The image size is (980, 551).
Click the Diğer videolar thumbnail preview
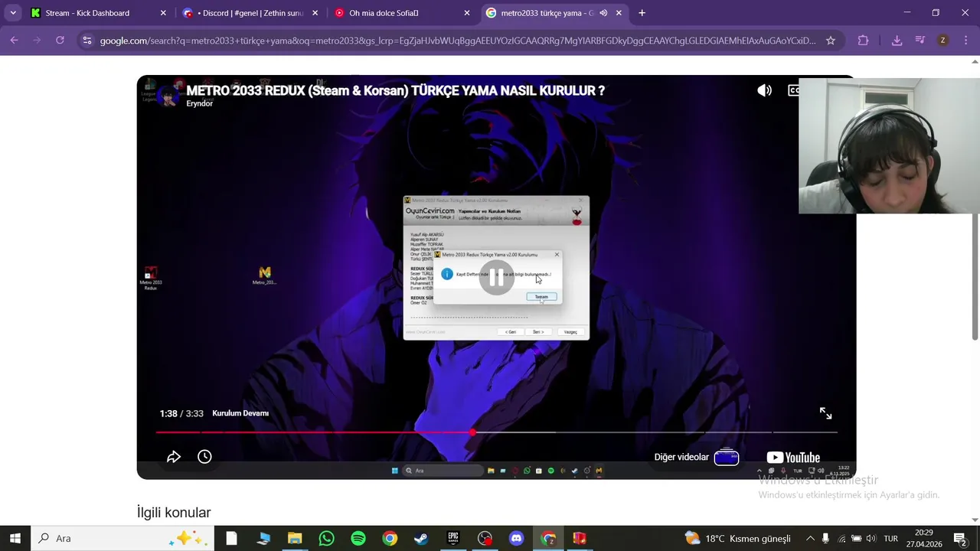pos(727,458)
